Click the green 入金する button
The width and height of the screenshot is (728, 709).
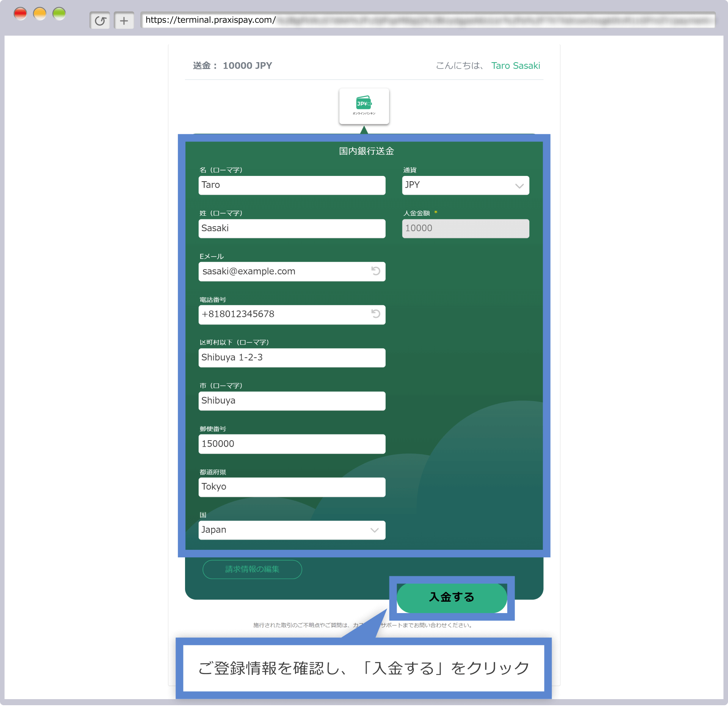point(452,598)
